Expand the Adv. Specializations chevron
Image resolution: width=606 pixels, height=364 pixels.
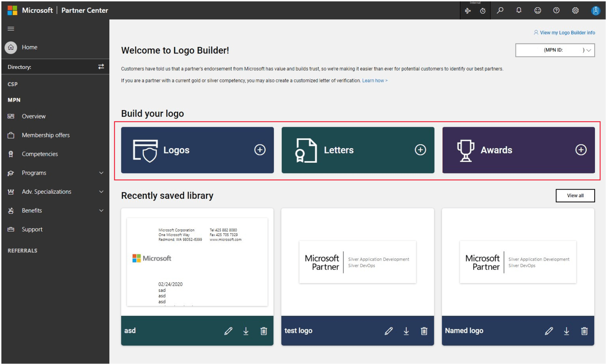point(101,192)
